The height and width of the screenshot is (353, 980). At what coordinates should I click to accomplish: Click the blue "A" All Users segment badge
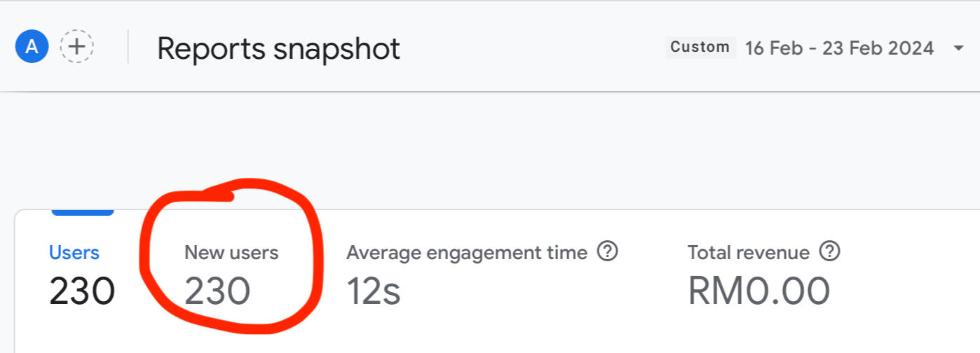point(32,48)
